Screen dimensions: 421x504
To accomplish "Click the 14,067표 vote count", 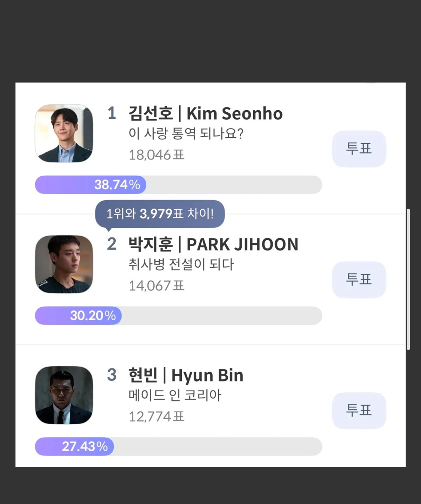I will point(156,286).
